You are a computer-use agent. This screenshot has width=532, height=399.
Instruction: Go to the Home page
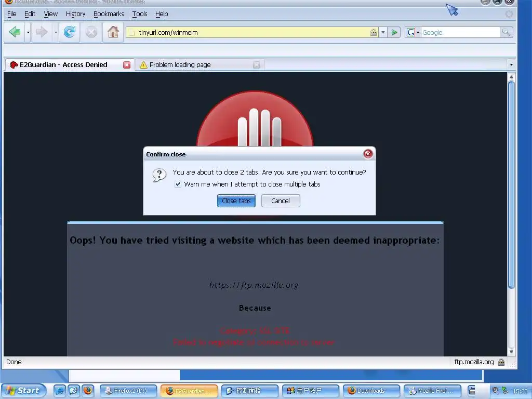point(113,32)
